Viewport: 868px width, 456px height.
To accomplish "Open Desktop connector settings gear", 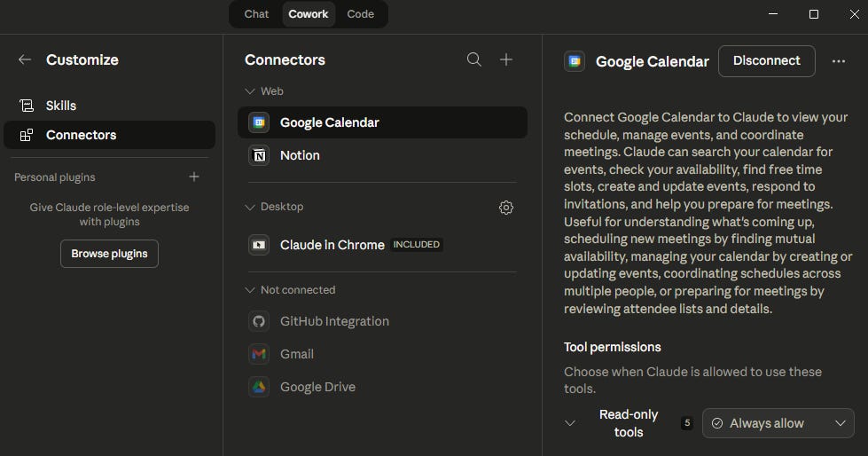I will pyautogui.click(x=506, y=208).
